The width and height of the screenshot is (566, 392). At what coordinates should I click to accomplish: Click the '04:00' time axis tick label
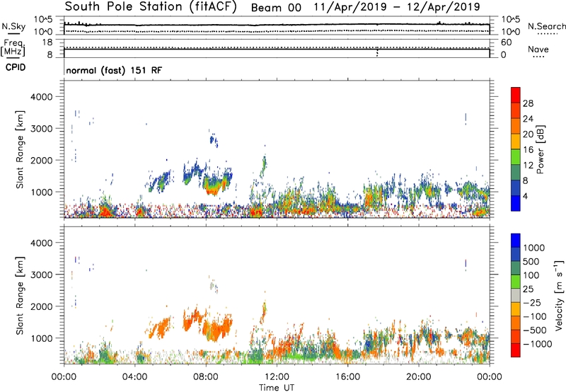point(135,377)
